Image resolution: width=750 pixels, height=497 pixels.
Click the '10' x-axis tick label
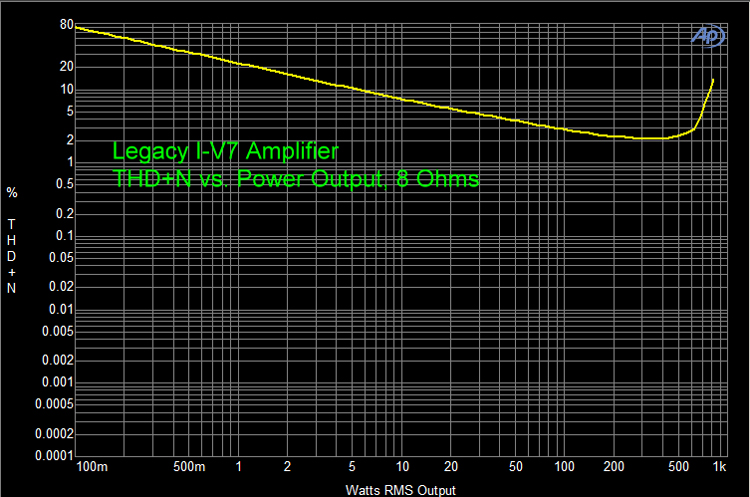pos(402,467)
